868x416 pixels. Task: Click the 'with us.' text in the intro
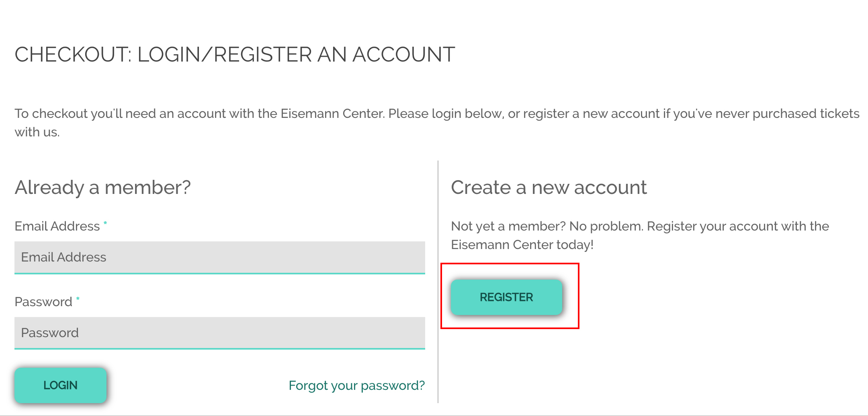(x=37, y=132)
